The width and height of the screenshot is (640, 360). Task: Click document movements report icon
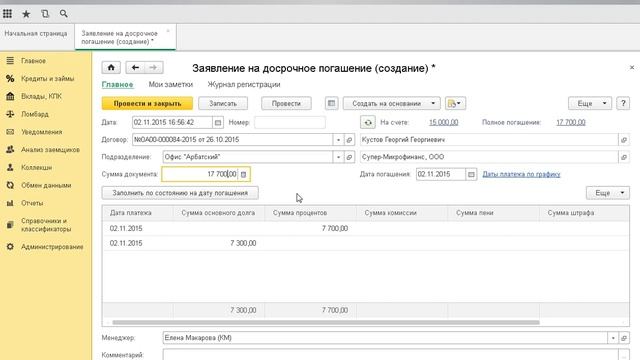[x=331, y=103]
